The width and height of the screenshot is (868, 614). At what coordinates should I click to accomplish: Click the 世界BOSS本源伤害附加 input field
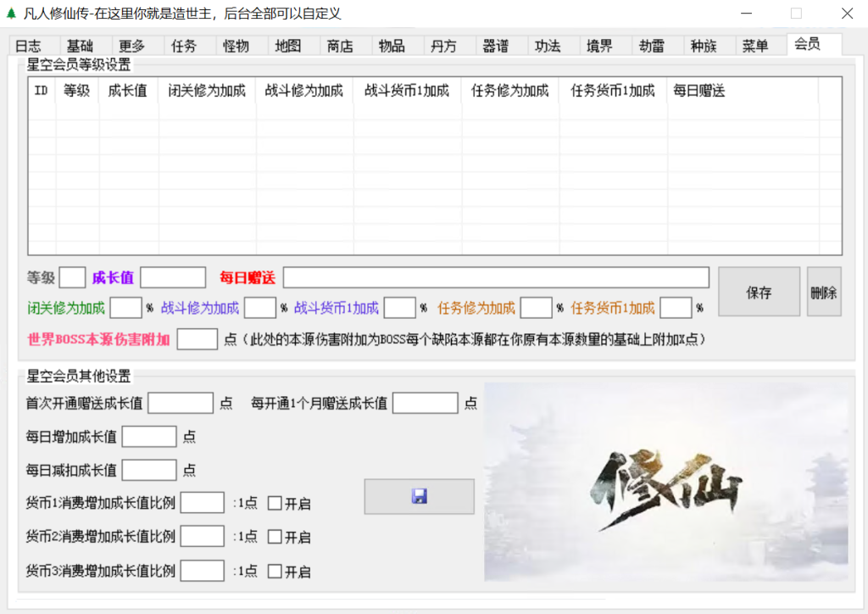(198, 339)
